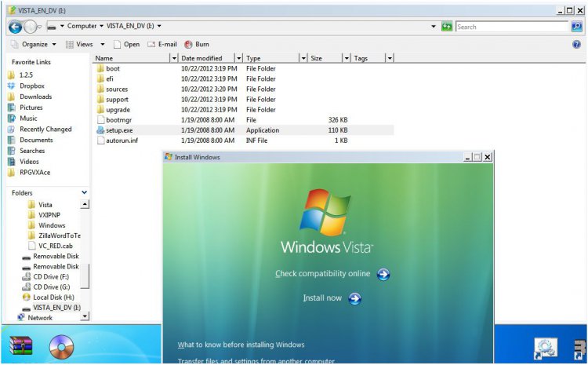
Task: Select VC_RED.cab in Folders tree
Action: coord(51,246)
